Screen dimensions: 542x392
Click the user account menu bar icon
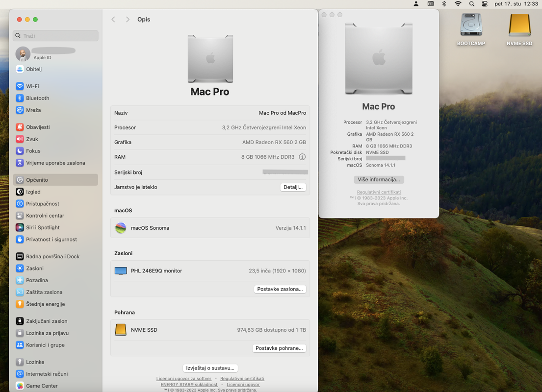pos(416,4)
